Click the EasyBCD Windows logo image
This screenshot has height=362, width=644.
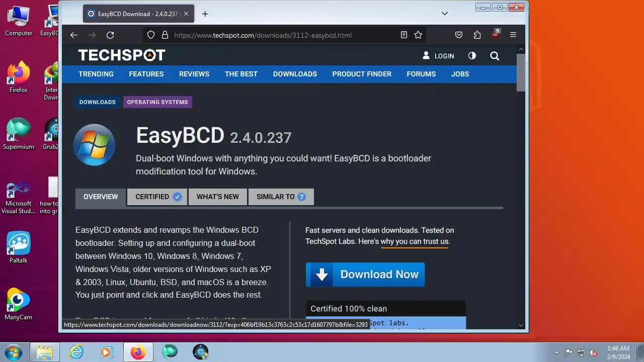pyautogui.click(x=94, y=145)
